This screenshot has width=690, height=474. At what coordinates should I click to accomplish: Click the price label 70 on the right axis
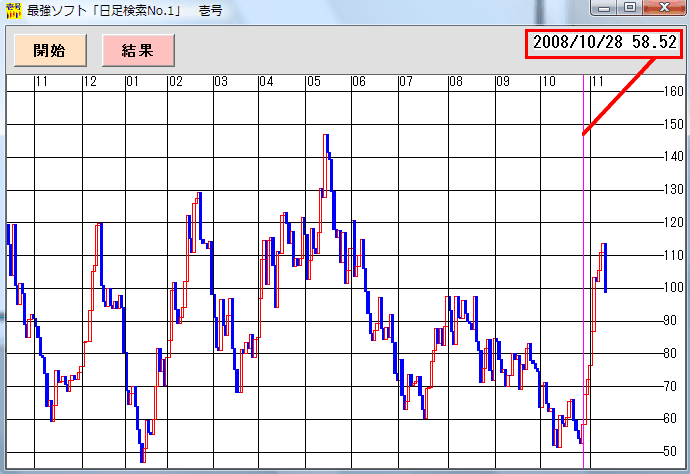[670, 386]
